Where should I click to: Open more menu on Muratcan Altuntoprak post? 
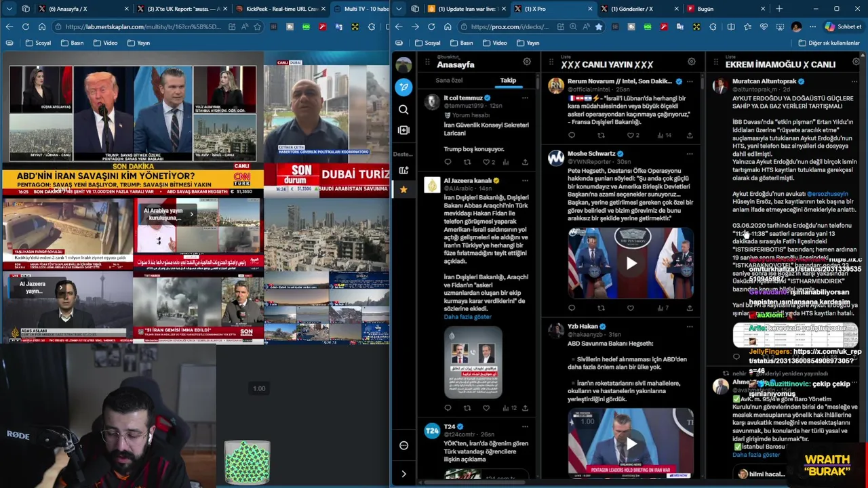[854, 81]
